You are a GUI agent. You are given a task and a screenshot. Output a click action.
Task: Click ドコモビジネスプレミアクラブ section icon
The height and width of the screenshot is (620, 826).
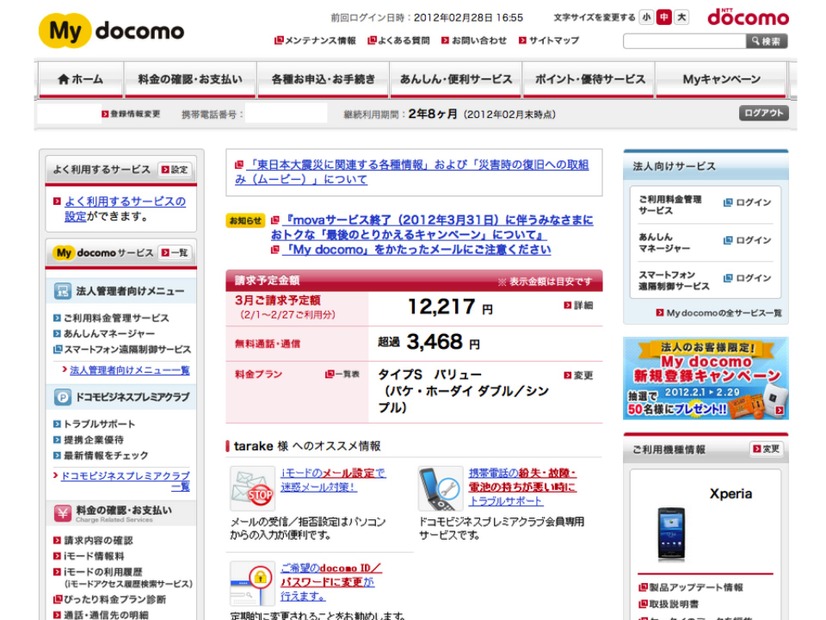click(63, 397)
